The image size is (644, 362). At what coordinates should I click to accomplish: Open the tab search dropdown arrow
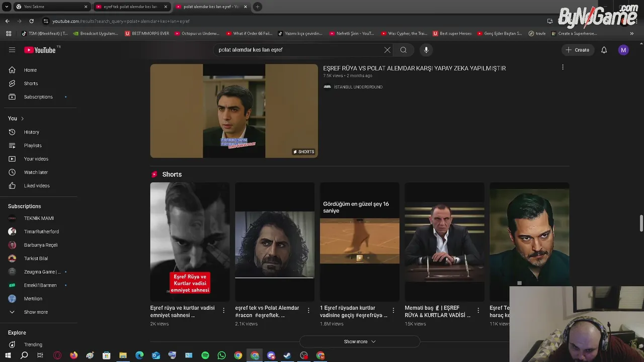point(7,7)
